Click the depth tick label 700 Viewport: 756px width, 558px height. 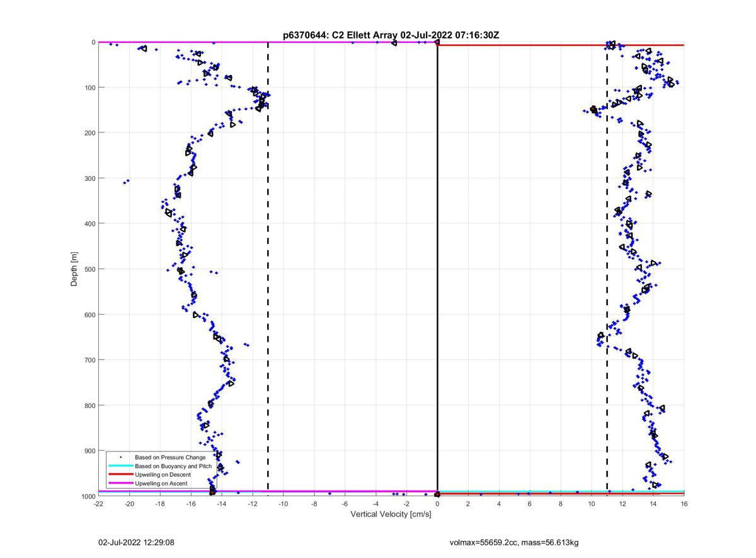[x=89, y=360]
